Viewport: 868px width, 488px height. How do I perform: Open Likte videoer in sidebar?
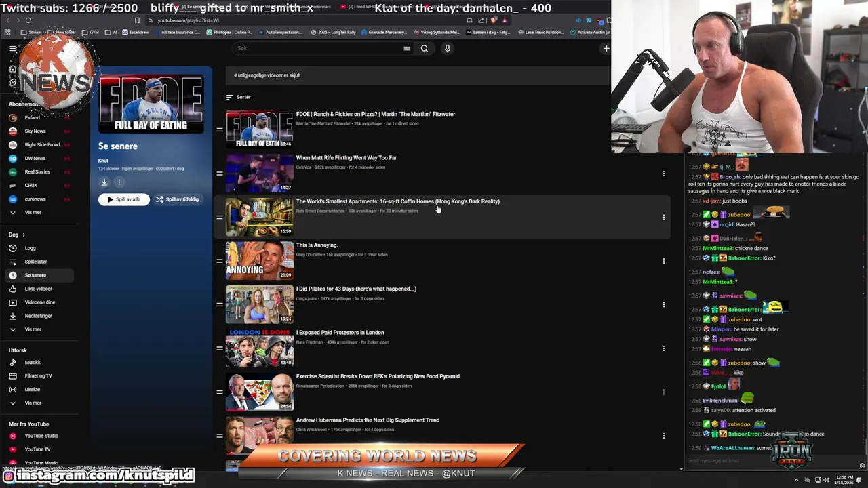pos(38,289)
